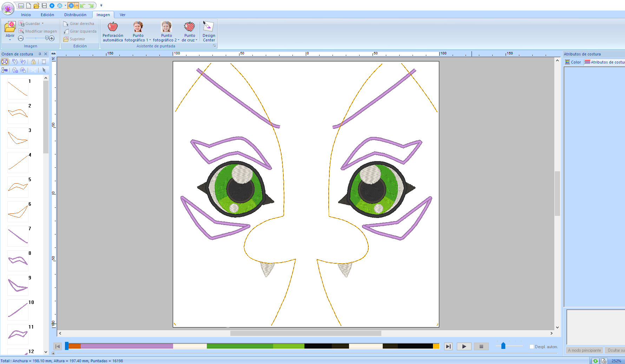
Task: Jump to start of stitch simulation
Action: [x=58, y=346]
